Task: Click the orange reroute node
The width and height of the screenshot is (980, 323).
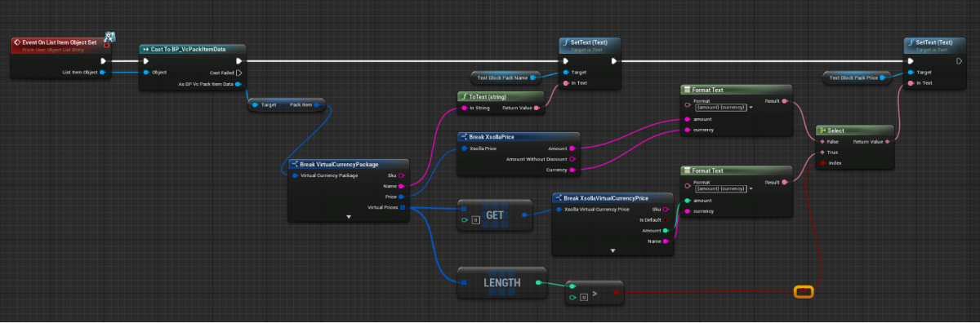Action: [x=804, y=291]
